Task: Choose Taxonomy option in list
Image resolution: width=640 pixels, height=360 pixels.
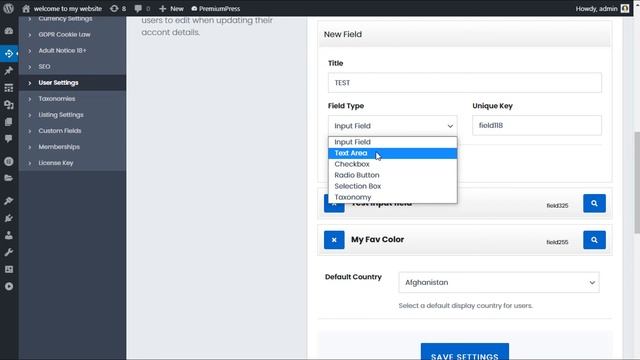Action: (392, 197)
